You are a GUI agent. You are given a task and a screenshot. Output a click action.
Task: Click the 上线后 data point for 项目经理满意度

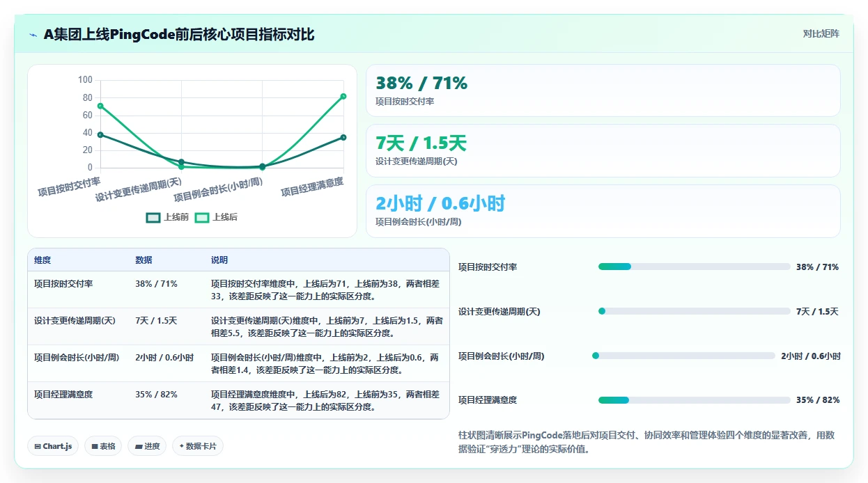click(x=343, y=96)
